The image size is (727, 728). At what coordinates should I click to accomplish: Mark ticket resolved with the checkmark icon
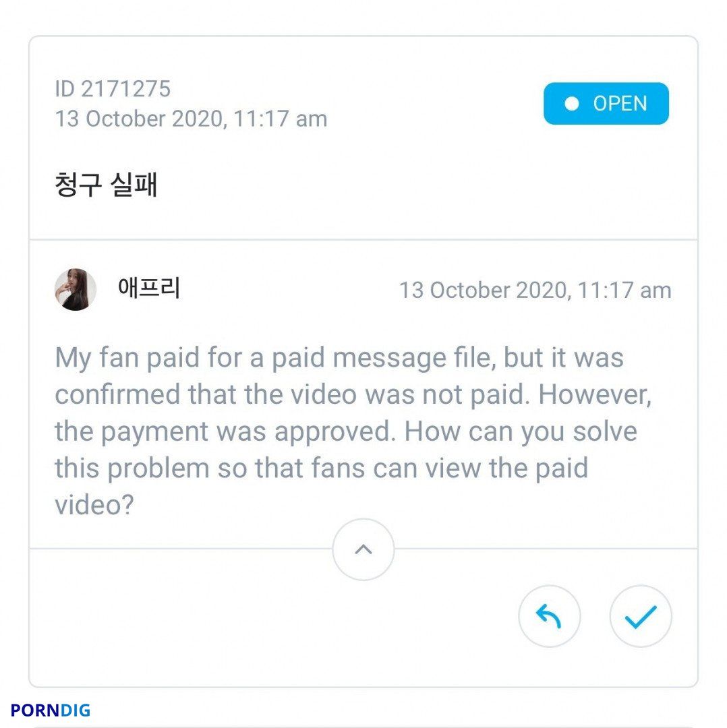coord(641,616)
